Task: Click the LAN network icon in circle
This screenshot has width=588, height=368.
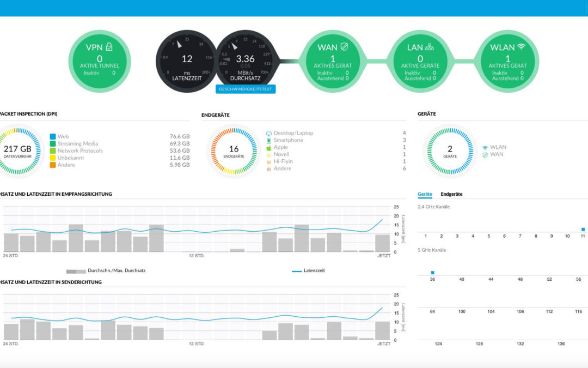Action: [x=430, y=47]
